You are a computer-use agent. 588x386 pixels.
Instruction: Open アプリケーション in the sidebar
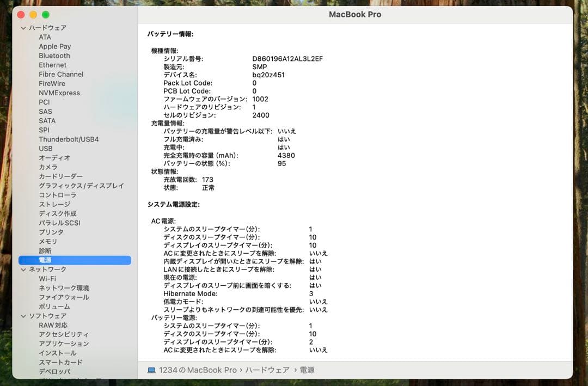(64, 344)
